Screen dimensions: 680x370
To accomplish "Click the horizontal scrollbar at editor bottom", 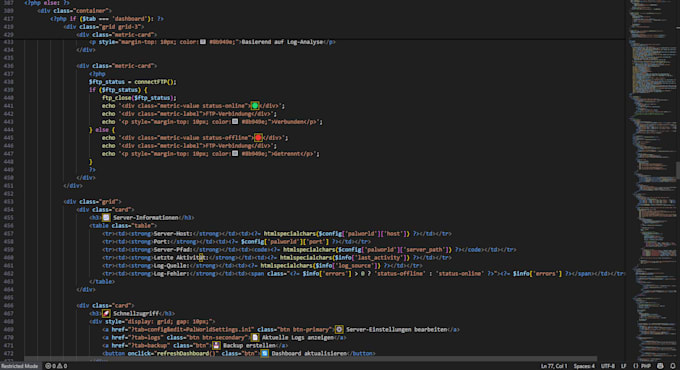I will (311, 359).
